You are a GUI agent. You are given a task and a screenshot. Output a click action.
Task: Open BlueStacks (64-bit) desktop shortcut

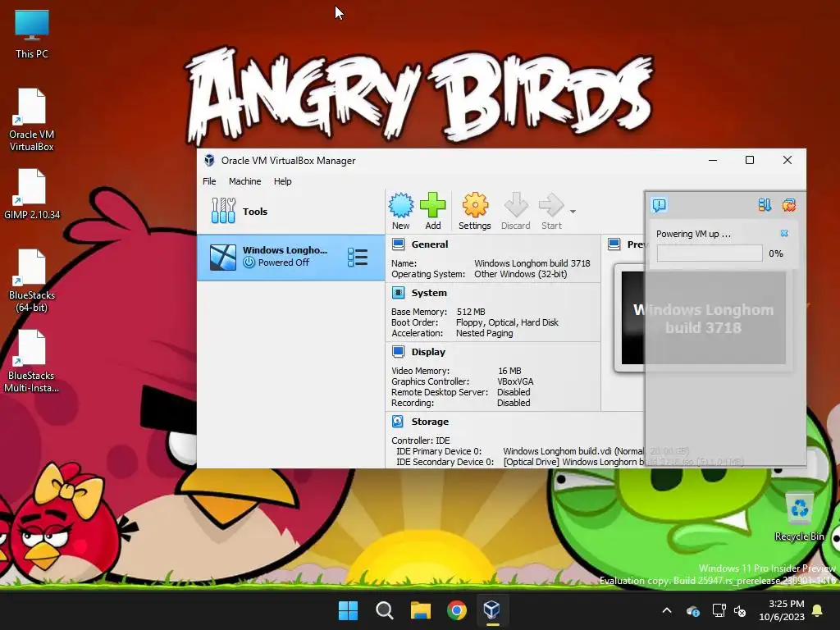(x=32, y=280)
